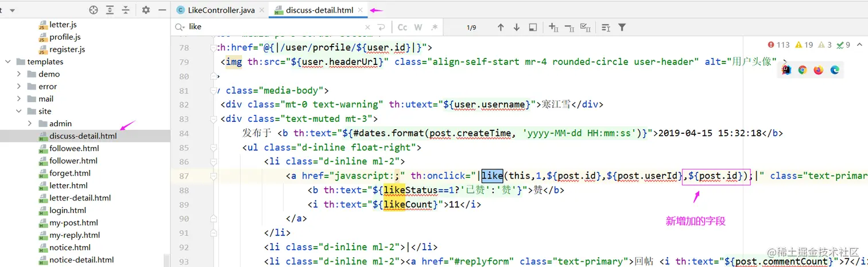868x267 pixels.
Task: Expand the error folder
Action: tap(19, 87)
